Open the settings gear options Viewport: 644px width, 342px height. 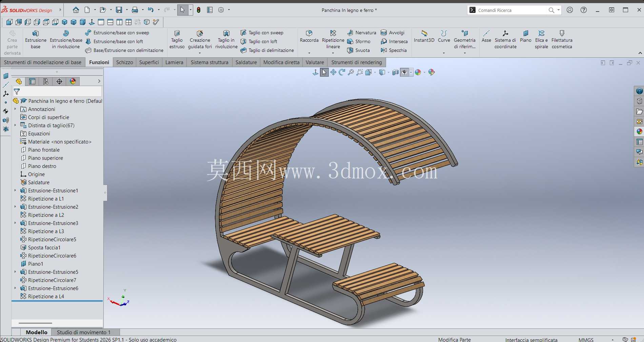[x=221, y=10]
